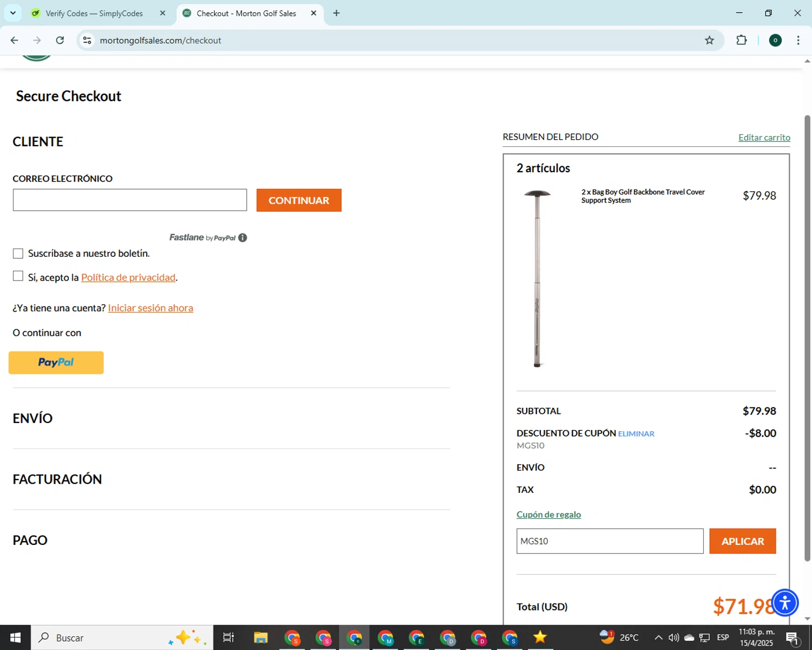Open the accessibility widget icon
The width and height of the screenshot is (812, 650).
785,602
